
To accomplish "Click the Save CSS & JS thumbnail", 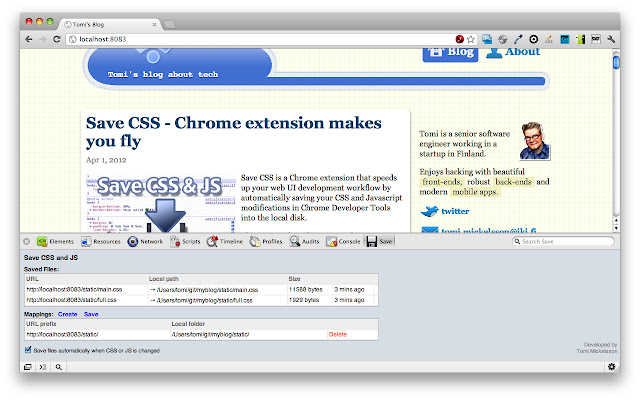I will [x=161, y=203].
